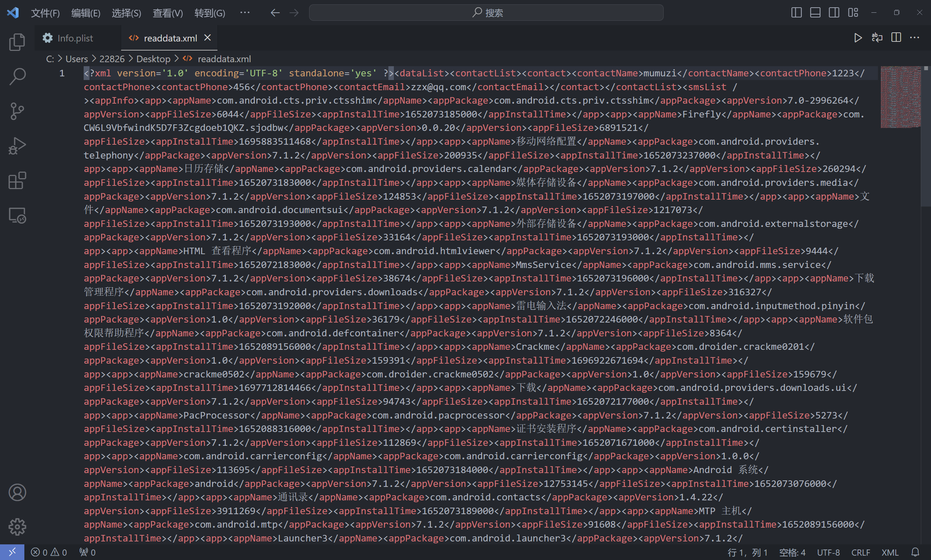Open the Run and Debug view

(17, 146)
